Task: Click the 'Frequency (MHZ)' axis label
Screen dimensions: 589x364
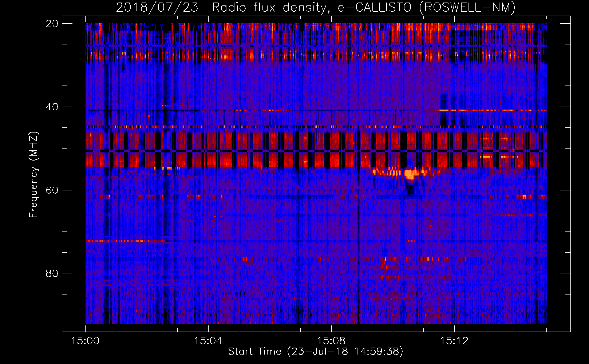Action: (x=33, y=175)
